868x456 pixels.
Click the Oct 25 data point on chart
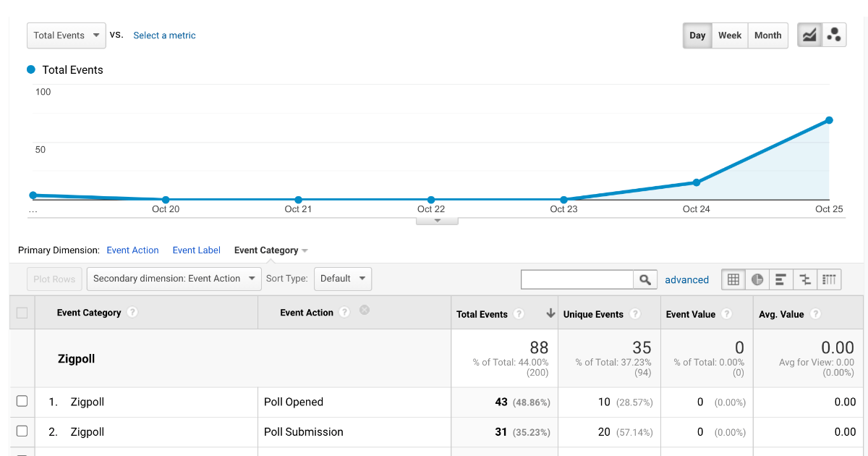pos(829,120)
